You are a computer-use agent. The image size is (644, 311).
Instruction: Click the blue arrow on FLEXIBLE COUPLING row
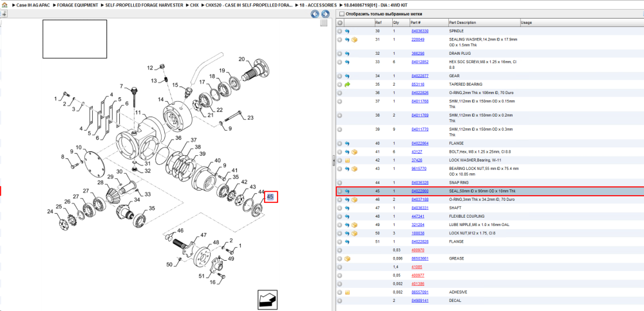[x=347, y=216]
